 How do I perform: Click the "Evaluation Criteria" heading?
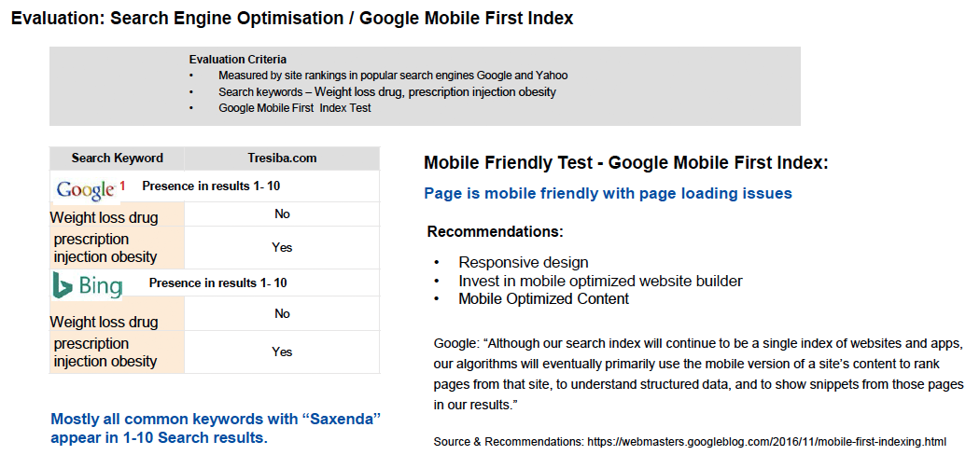pyautogui.click(x=237, y=60)
